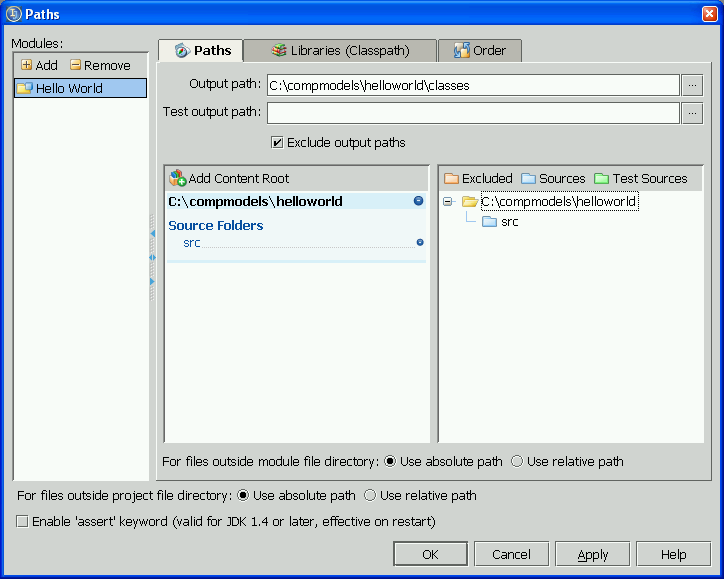Click Add module button

39,65
